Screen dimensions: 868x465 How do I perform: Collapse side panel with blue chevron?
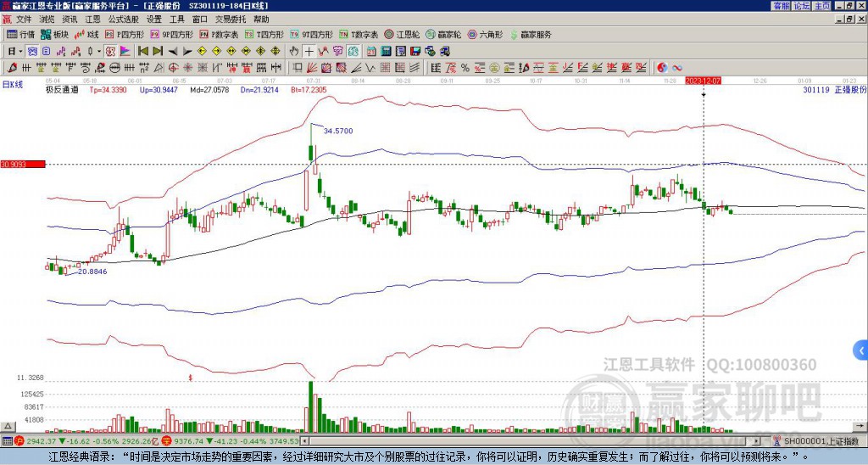(861, 350)
